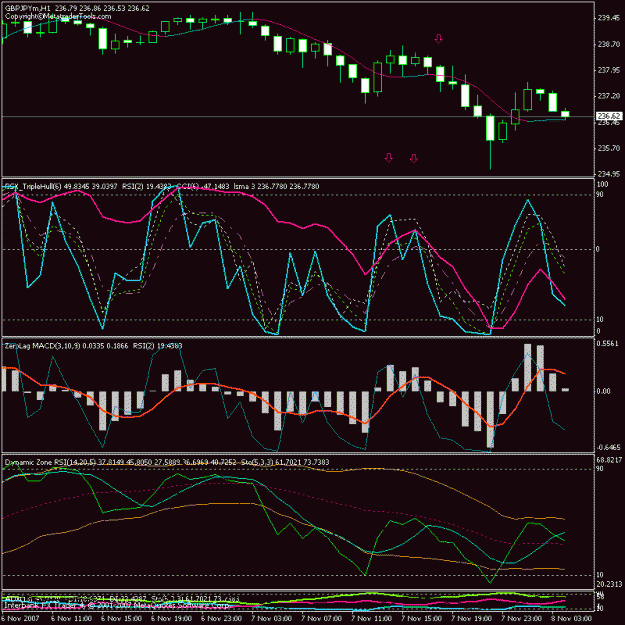Select the magenta down arrow above the candles

(x=438, y=39)
